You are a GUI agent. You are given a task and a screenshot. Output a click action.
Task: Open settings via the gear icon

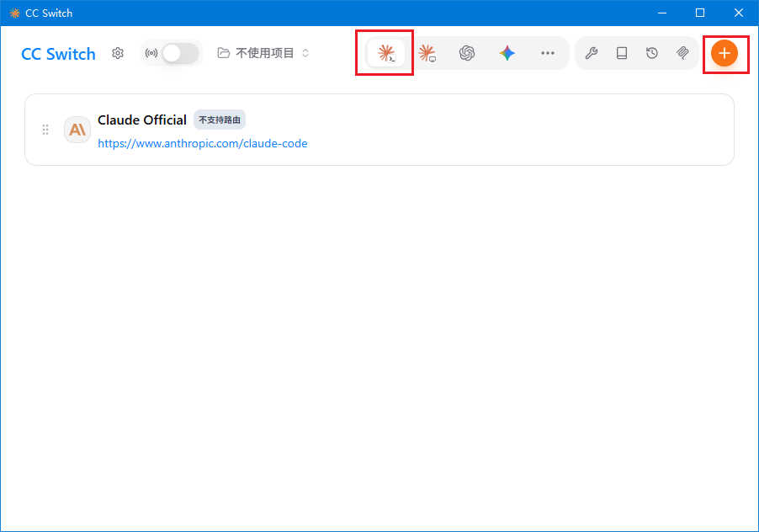tap(118, 53)
